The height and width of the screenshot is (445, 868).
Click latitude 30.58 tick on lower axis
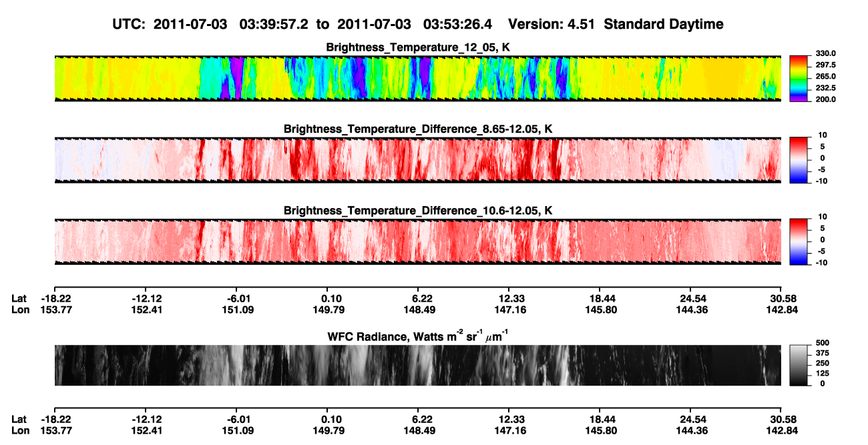[x=781, y=419]
